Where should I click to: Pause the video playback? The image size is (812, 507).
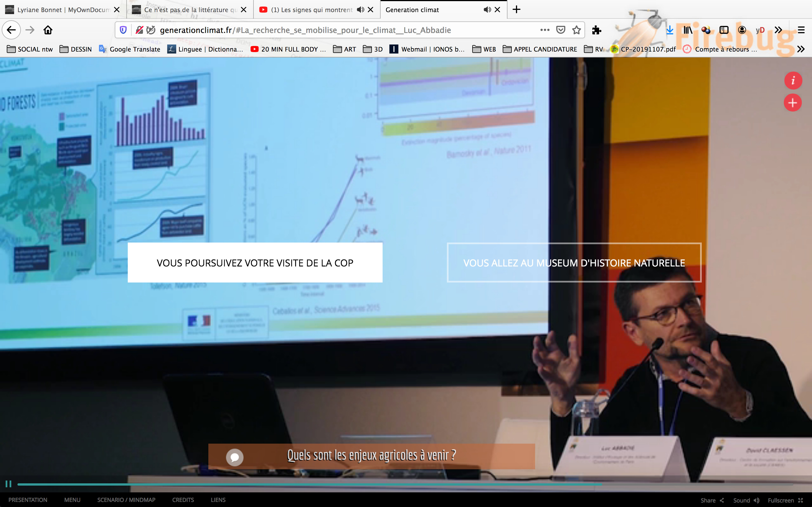8,484
